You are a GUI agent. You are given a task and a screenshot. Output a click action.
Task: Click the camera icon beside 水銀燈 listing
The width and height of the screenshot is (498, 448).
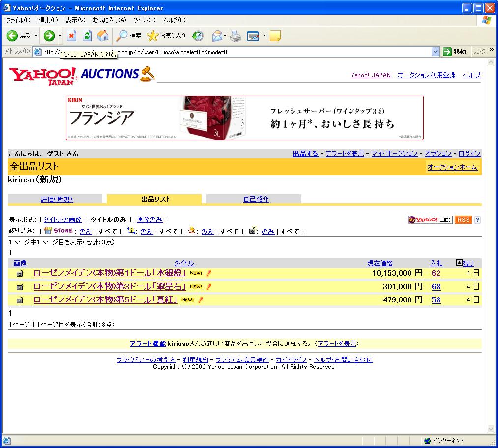coord(20,273)
